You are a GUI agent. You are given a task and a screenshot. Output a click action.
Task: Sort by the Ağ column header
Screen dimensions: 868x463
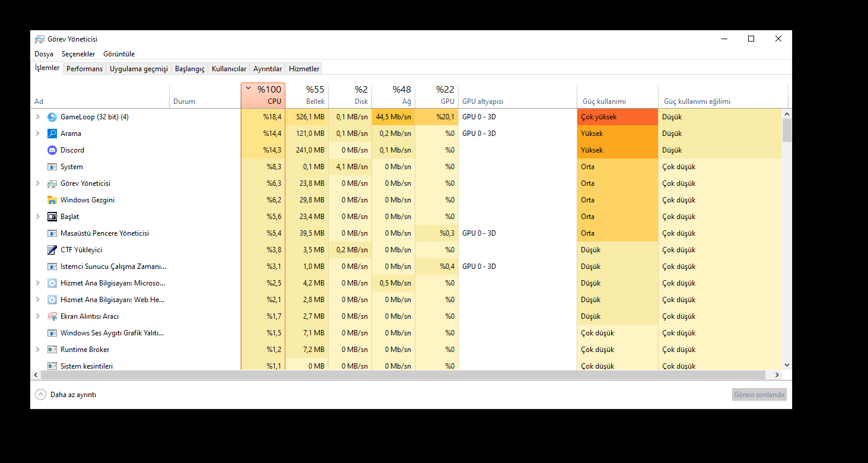coord(393,96)
